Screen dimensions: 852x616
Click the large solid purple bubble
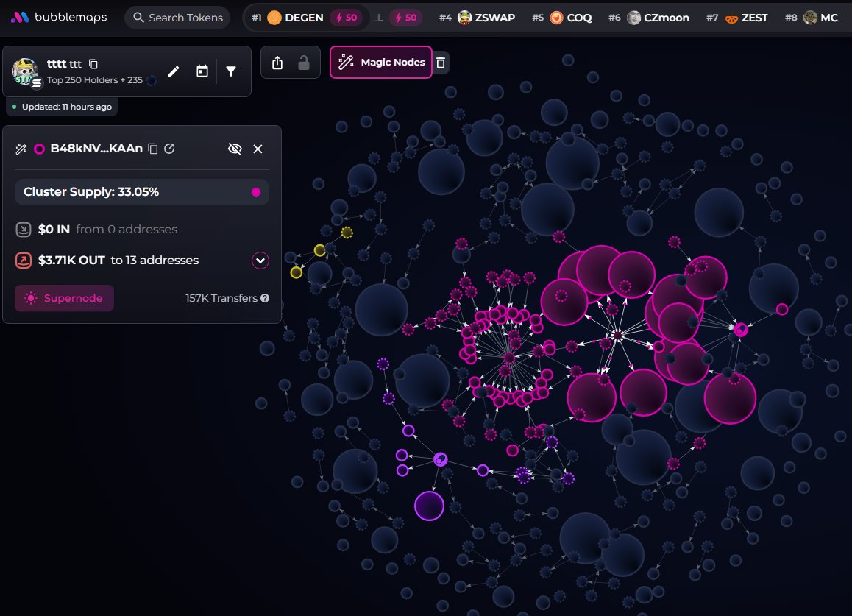pos(429,506)
